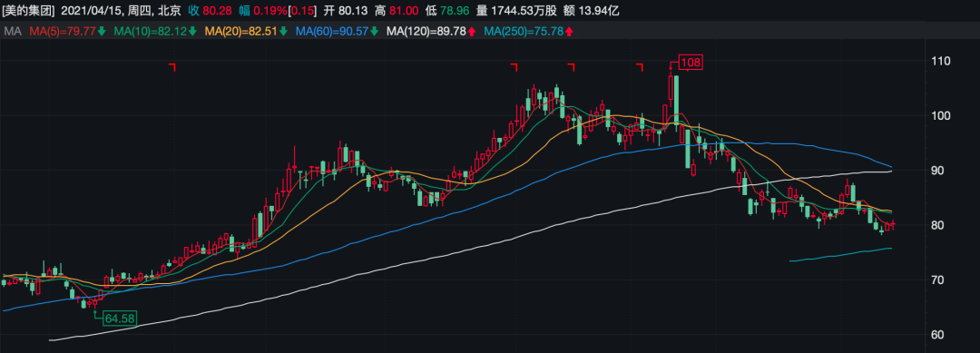Click the down arrow next to MA(20)=82.51

(284, 31)
